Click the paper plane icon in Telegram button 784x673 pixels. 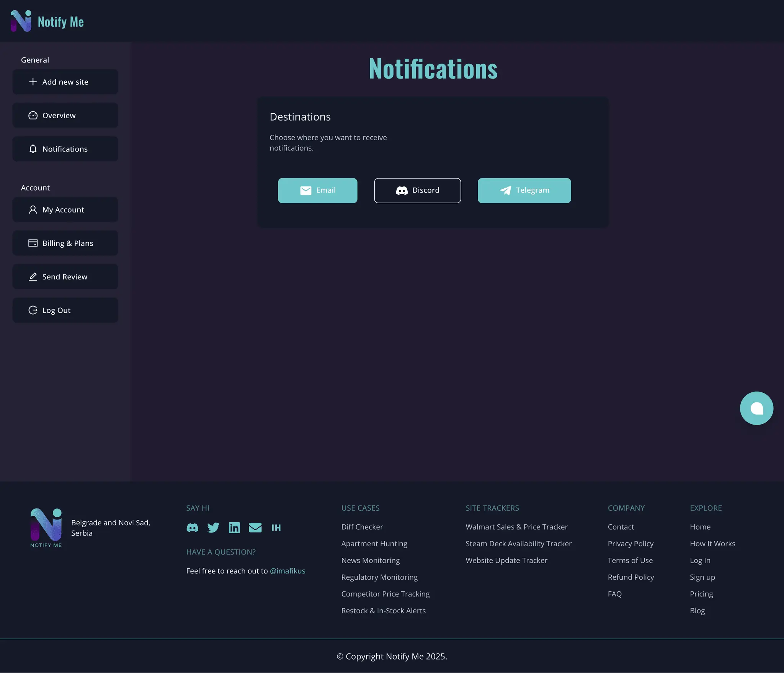tap(505, 190)
